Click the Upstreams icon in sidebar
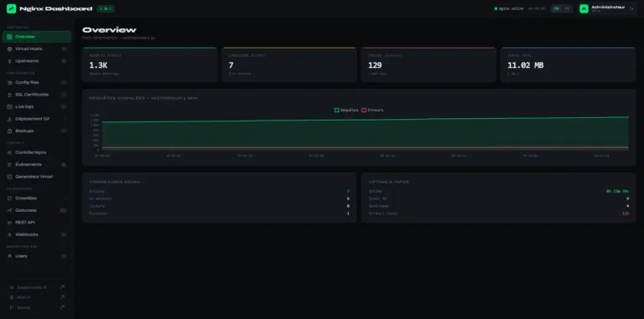The height and width of the screenshot is (319, 644). coord(10,61)
